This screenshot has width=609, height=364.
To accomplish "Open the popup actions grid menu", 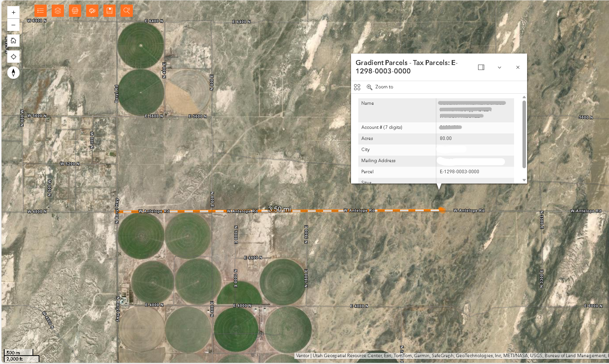I will click(x=357, y=87).
